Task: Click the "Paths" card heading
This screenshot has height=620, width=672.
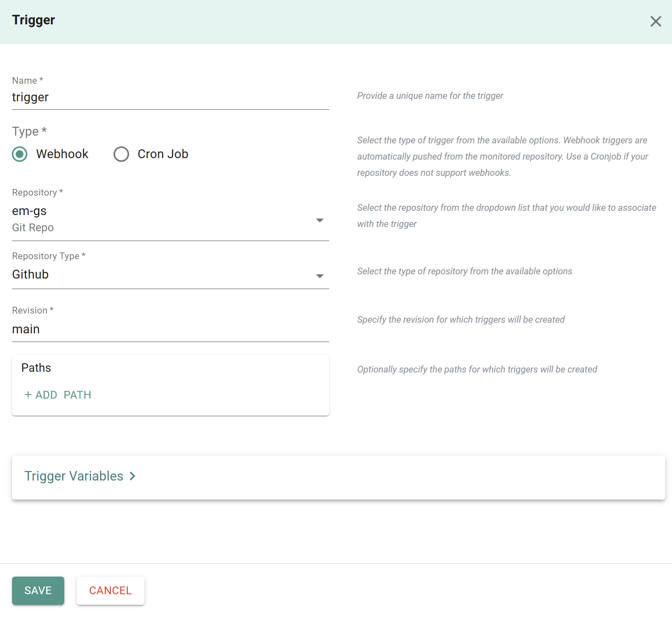Action: coord(36,368)
